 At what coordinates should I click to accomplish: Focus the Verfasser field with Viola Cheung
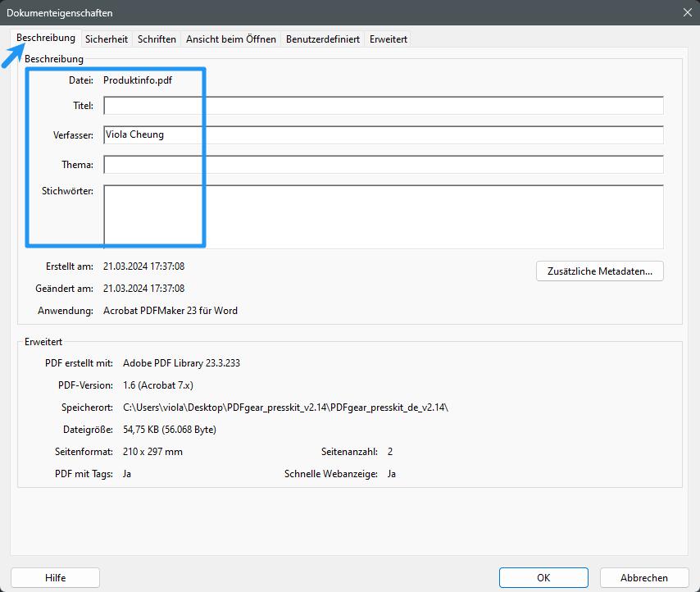coord(383,135)
